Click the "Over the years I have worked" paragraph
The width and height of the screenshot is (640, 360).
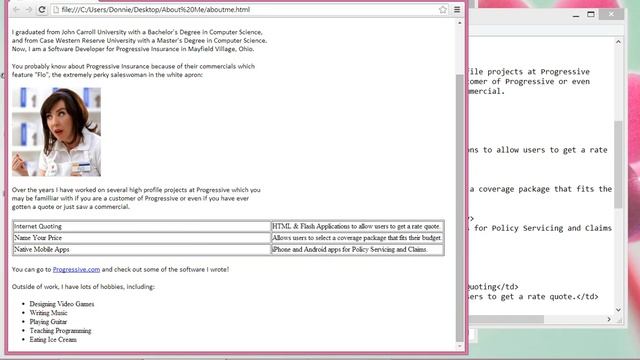(x=136, y=198)
